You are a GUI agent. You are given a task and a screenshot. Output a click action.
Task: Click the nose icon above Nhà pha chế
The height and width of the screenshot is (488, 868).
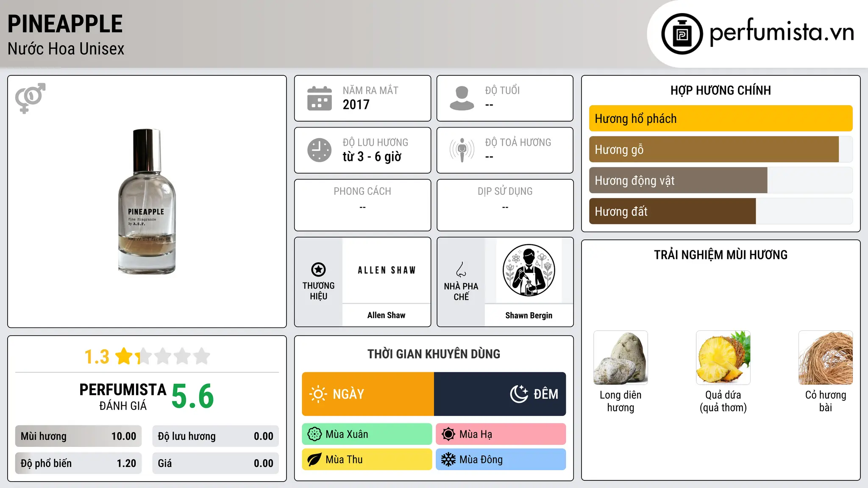461,269
